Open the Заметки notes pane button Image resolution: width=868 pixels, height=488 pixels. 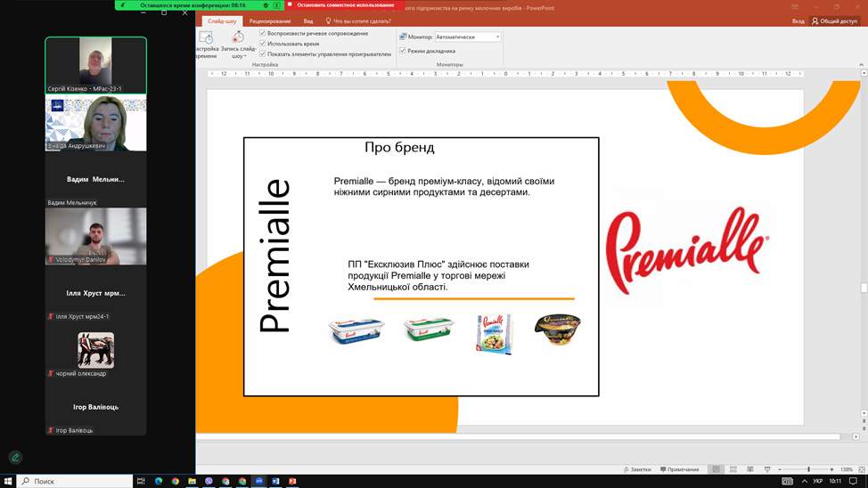637,469
